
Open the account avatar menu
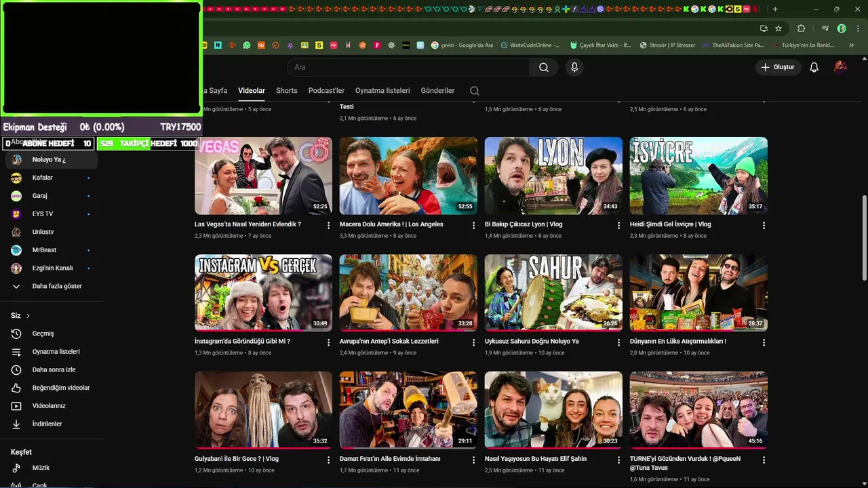coord(840,66)
